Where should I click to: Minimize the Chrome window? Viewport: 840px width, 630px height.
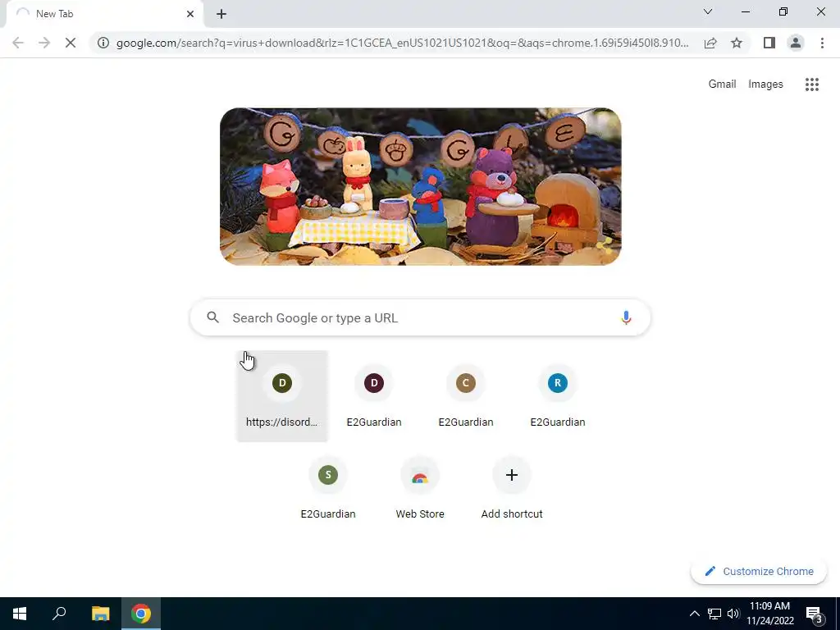pyautogui.click(x=745, y=11)
